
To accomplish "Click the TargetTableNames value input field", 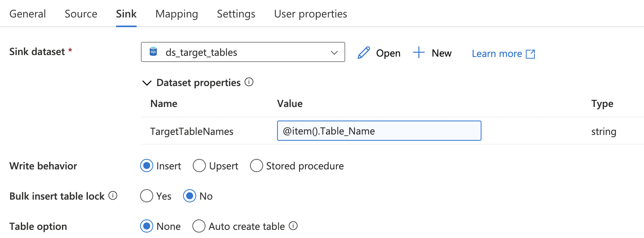I will [379, 131].
